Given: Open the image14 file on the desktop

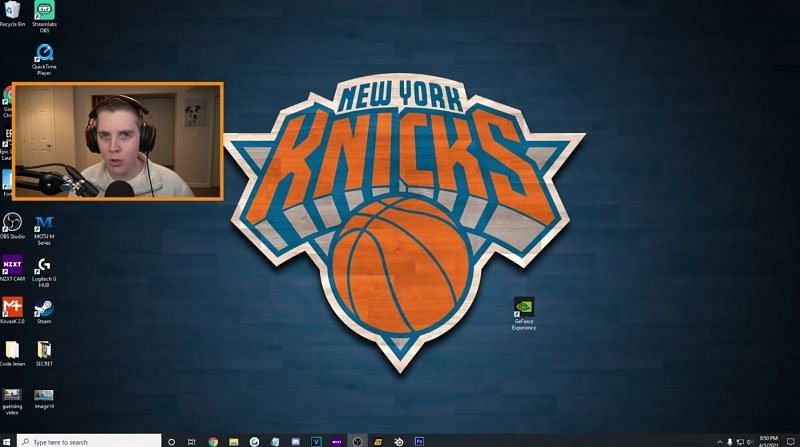Looking at the screenshot, I should [44, 399].
